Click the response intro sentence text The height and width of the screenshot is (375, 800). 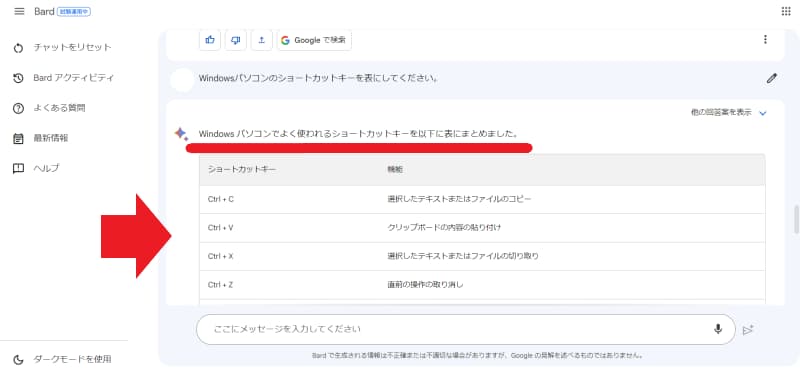tap(359, 134)
